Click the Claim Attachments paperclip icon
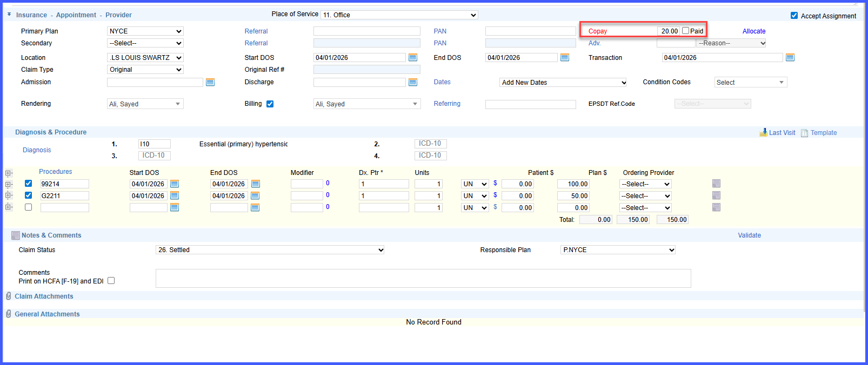 tap(9, 296)
